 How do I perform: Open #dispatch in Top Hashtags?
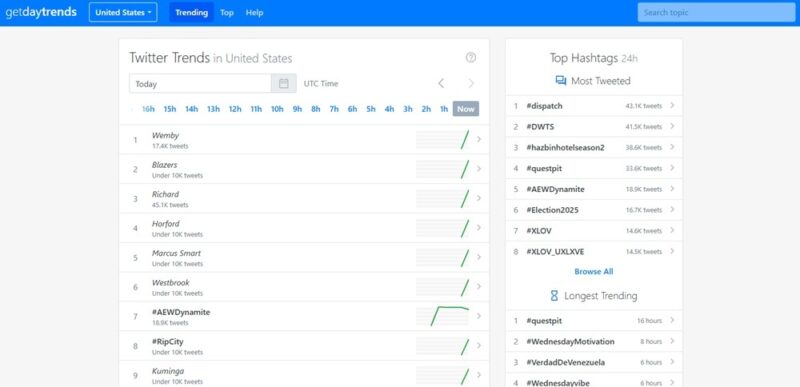coord(544,106)
